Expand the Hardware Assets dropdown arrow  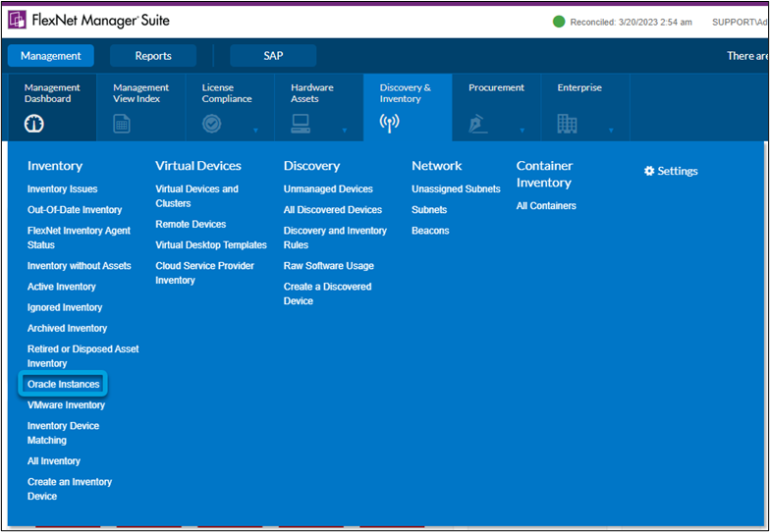pos(345,131)
